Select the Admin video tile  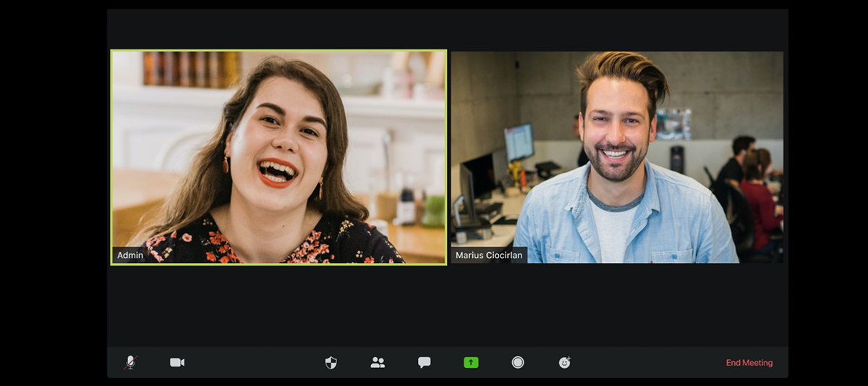click(278, 157)
